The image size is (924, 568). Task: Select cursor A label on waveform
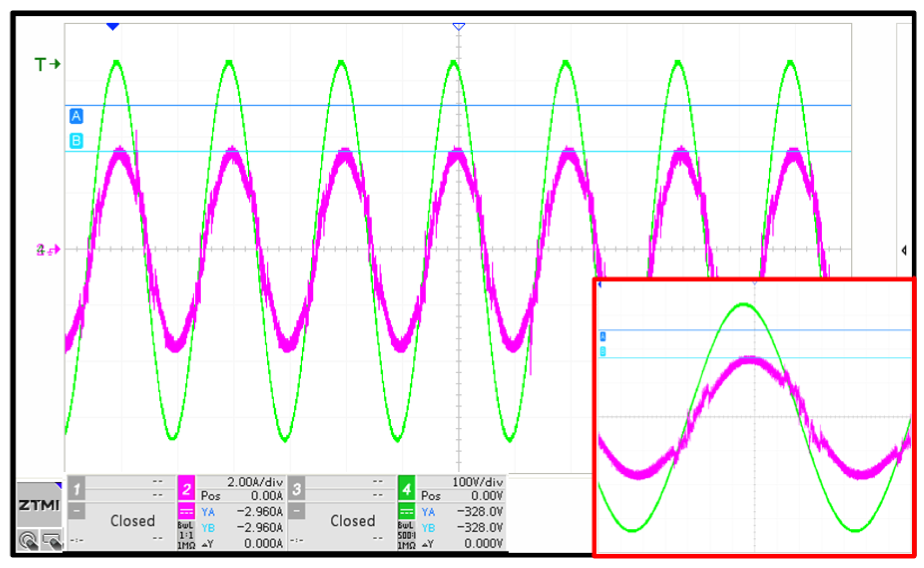[x=76, y=116]
